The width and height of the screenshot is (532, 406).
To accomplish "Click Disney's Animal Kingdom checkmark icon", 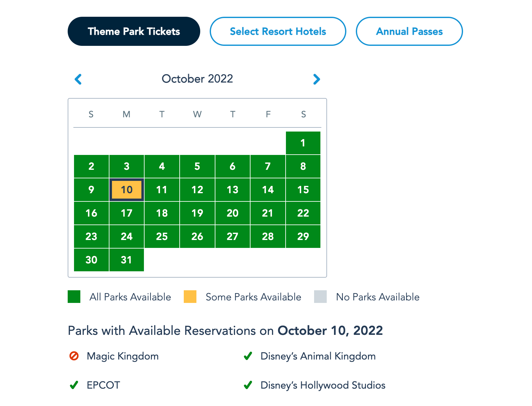I will click(x=248, y=356).
